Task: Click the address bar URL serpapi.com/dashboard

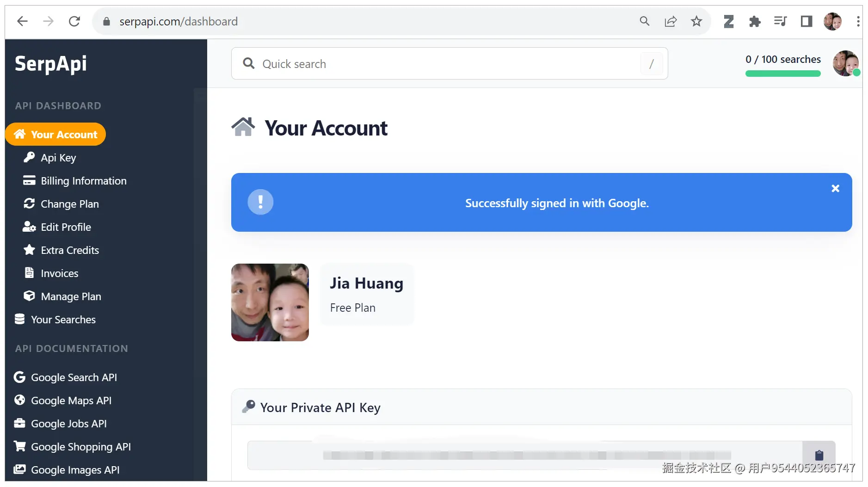Action: pos(179,21)
